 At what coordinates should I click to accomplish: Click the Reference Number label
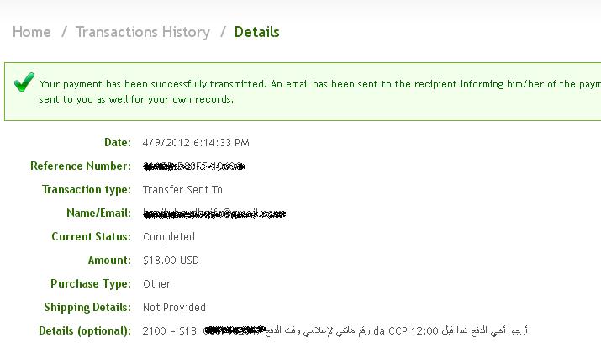[x=81, y=166]
